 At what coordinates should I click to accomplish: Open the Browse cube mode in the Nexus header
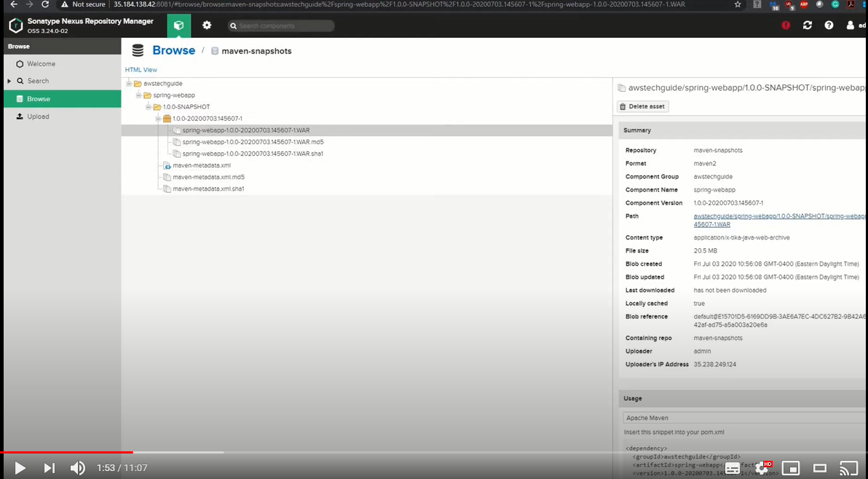point(179,25)
